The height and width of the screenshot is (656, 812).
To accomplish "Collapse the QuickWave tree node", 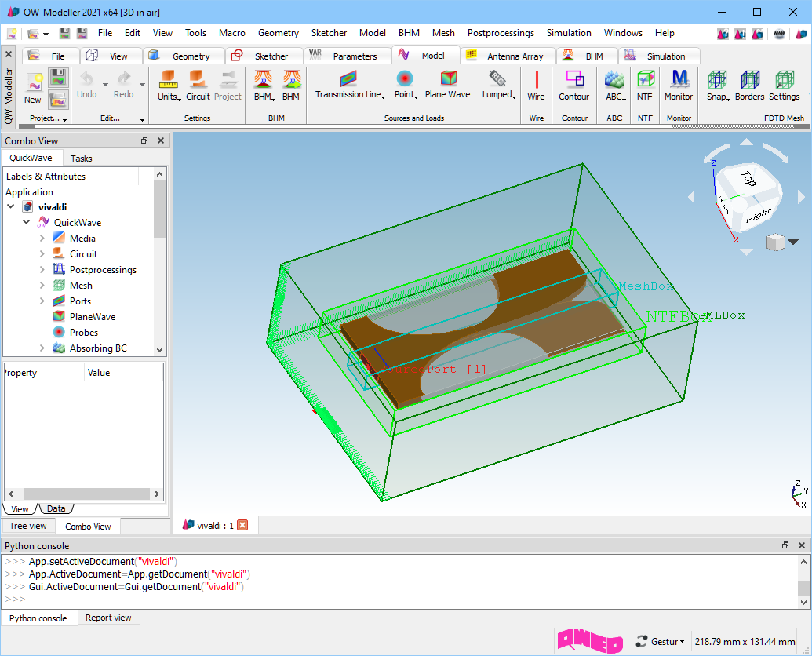I will [27, 222].
